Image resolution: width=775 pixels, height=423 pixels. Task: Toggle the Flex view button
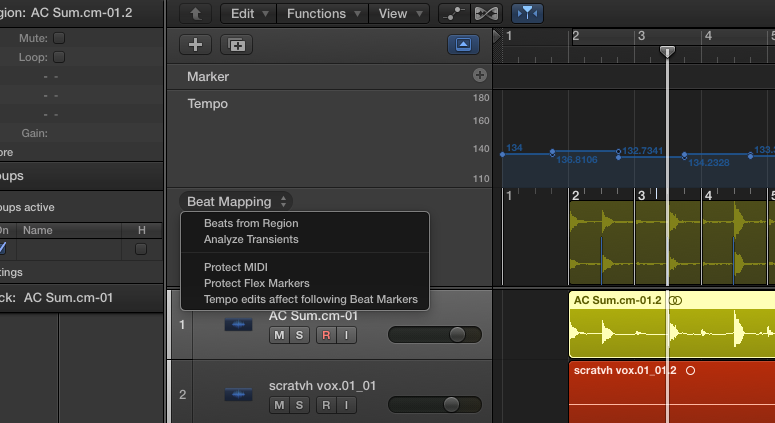(x=486, y=13)
